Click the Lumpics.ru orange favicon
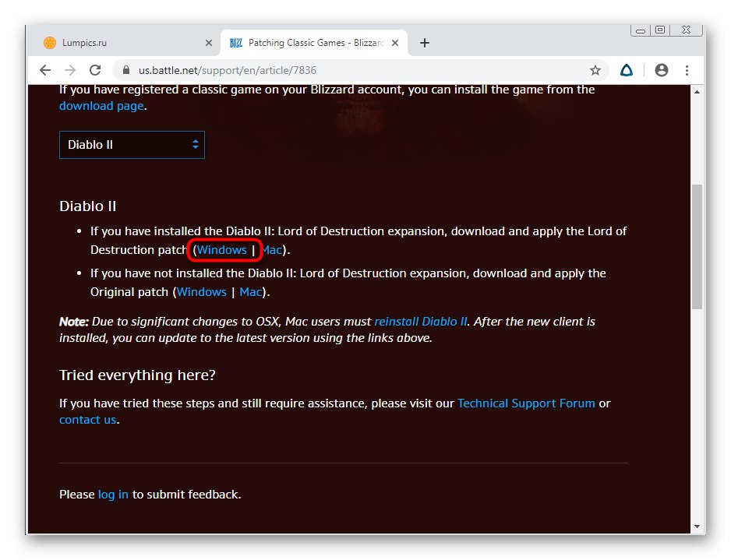731x560 pixels. [x=50, y=42]
